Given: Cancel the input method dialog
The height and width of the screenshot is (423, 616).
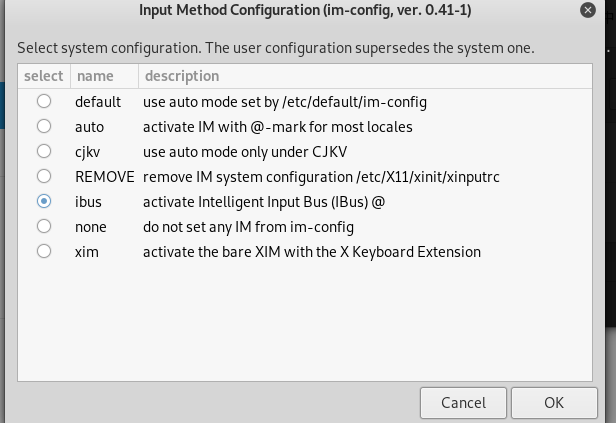Looking at the screenshot, I should [463, 403].
